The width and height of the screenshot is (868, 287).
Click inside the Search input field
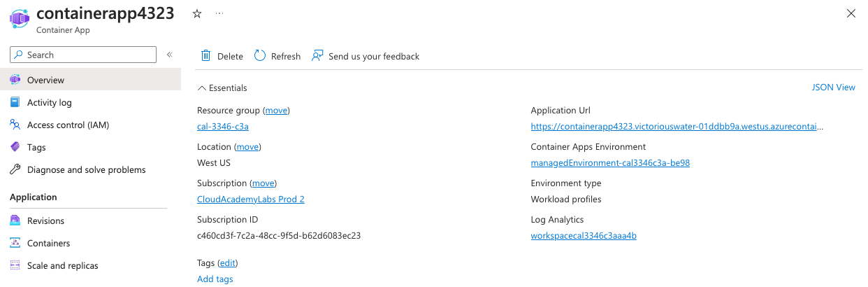[87, 55]
